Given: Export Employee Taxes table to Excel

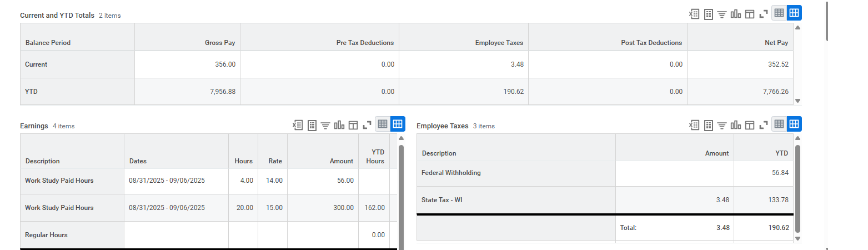Looking at the screenshot, I should point(694,125).
